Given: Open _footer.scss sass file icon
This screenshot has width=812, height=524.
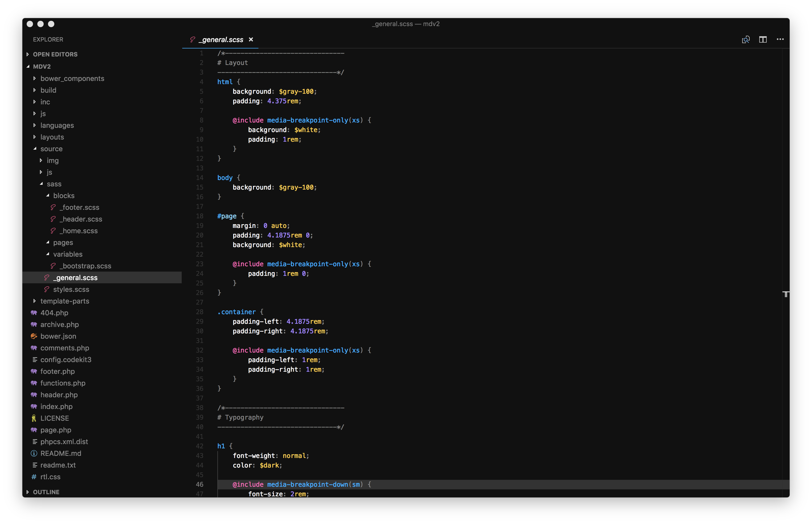Looking at the screenshot, I should [53, 207].
